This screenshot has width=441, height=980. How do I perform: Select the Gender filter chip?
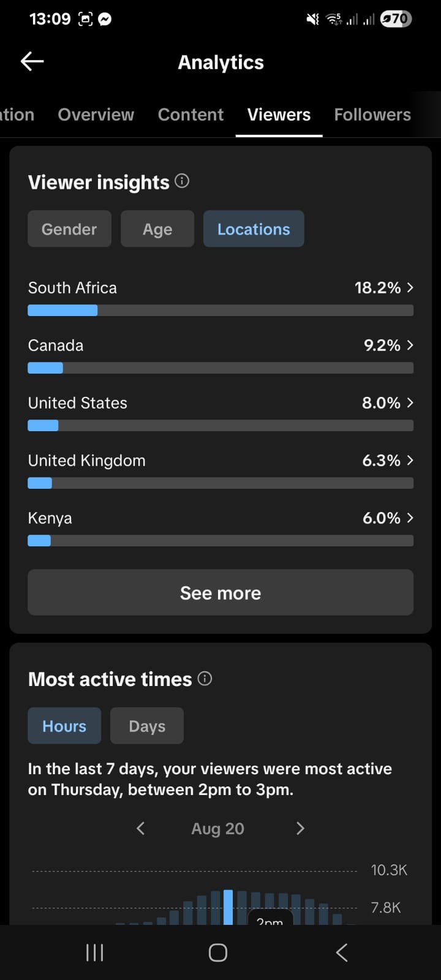[69, 229]
